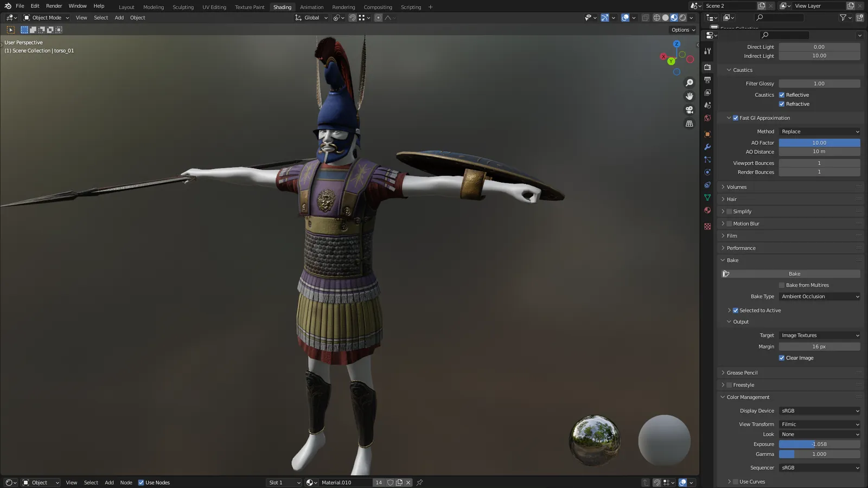The width and height of the screenshot is (868, 488).
Task: Open the Scene properties tab icon
Action: (x=707, y=105)
